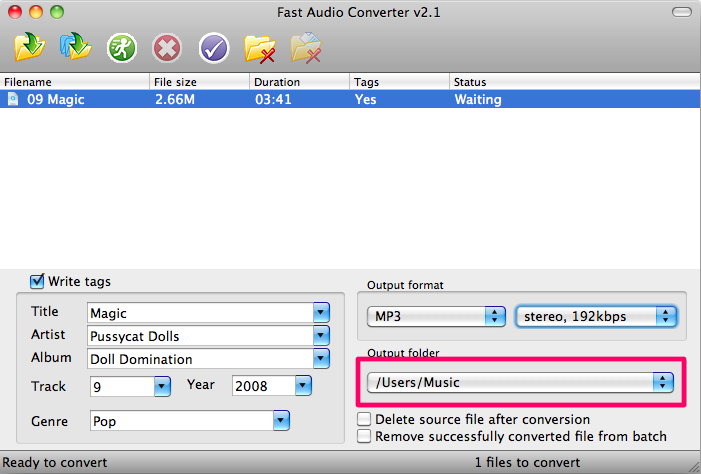Click the Waiting status cell
This screenshot has width=701, height=474.
(x=478, y=99)
